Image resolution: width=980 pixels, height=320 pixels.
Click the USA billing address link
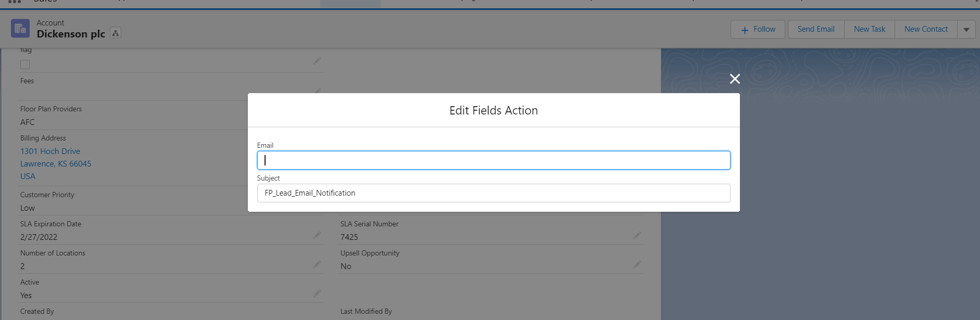(x=28, y=176)
